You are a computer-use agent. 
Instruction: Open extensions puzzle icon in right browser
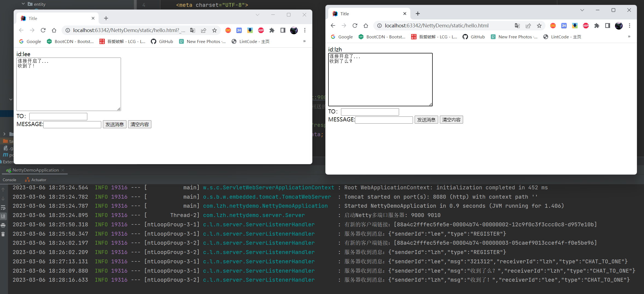(x=597, y=25)
